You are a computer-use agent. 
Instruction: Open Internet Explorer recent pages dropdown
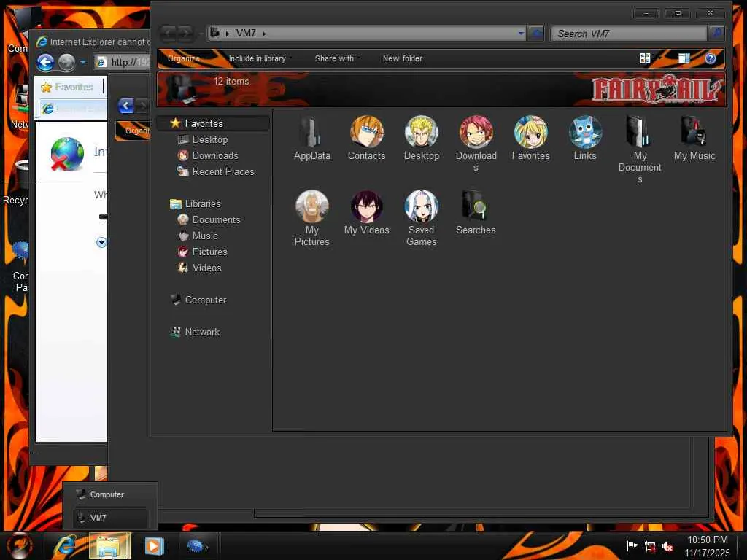[x=82, y=63]
